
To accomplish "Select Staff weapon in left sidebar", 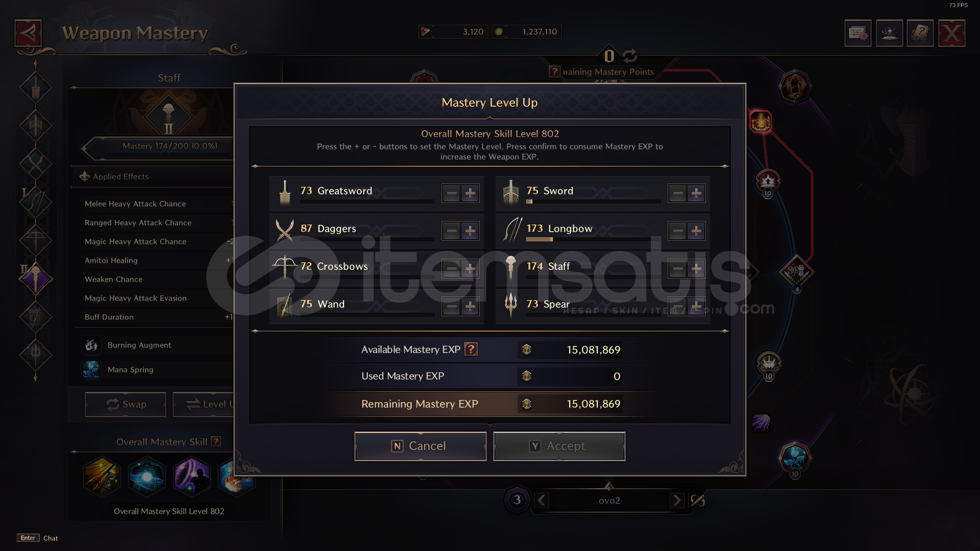I will click(x=36, y=279).
